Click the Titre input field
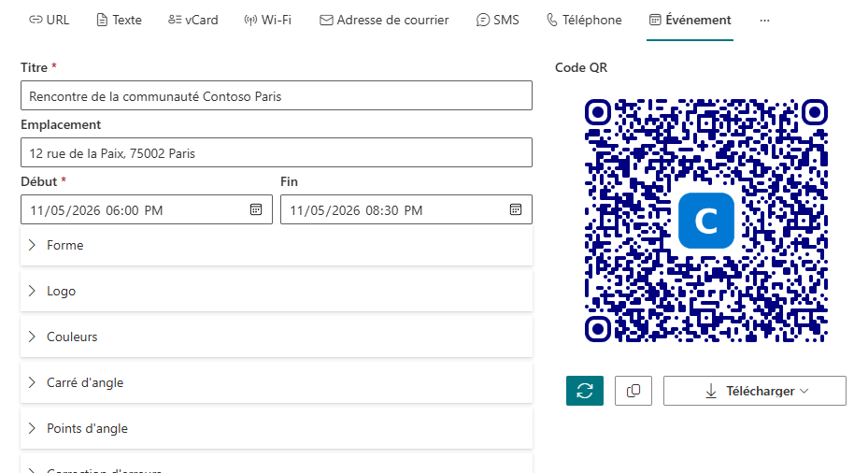The image size is (868, 473). pos(277,96)
